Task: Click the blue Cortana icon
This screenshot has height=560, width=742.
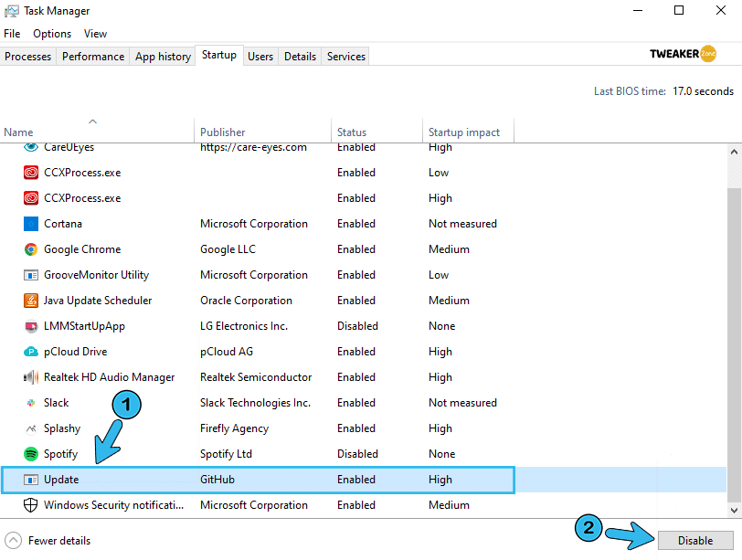Action: pos(31,224)
